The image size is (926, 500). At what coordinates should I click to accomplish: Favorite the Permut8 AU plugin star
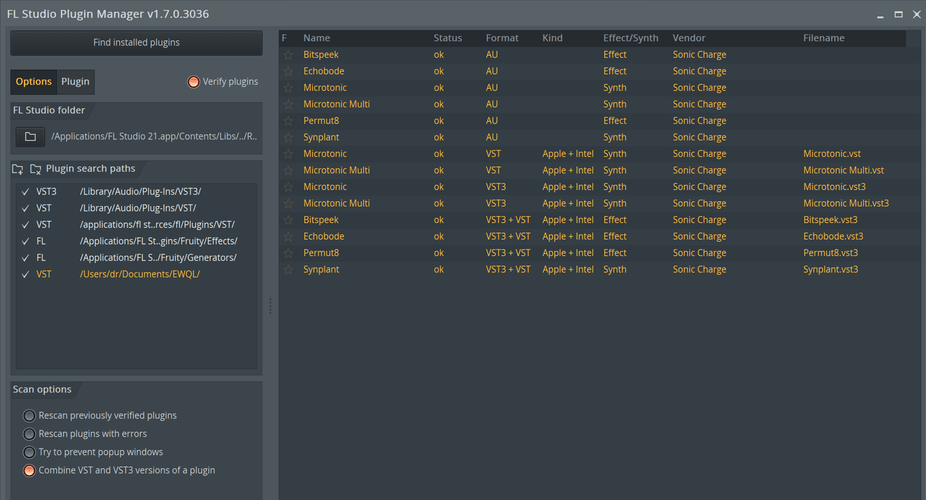(x=288, y=121)
